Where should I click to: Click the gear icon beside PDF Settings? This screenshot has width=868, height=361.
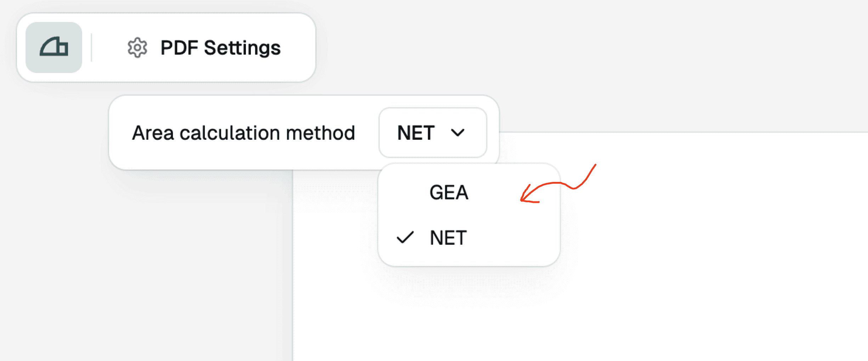[x=137, y=48]
